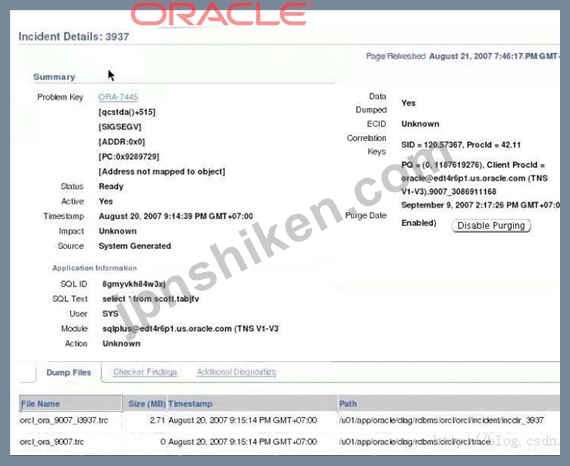Viewport: 570px width, 466px height.
Task: Click the [qcstda()+515] text
Action: 127,112
